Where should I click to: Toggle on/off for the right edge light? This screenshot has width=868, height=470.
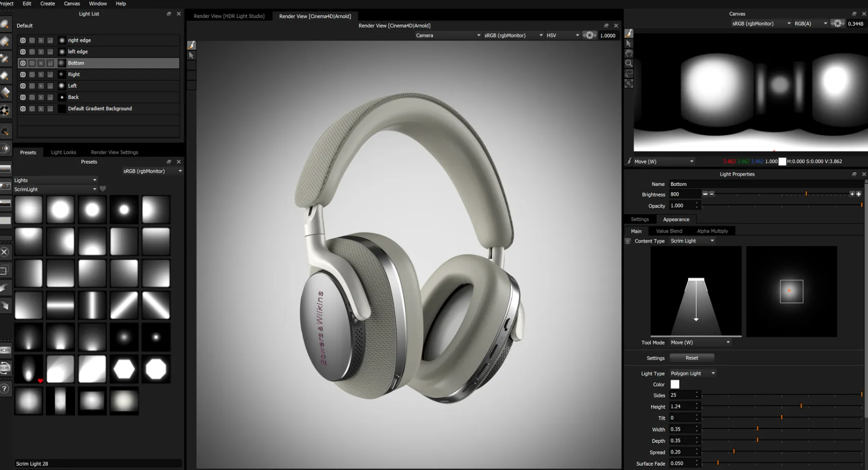point(23,40)
